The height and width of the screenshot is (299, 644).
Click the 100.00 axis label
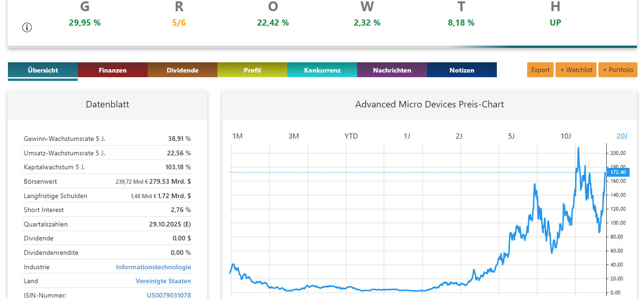point(618,223)
